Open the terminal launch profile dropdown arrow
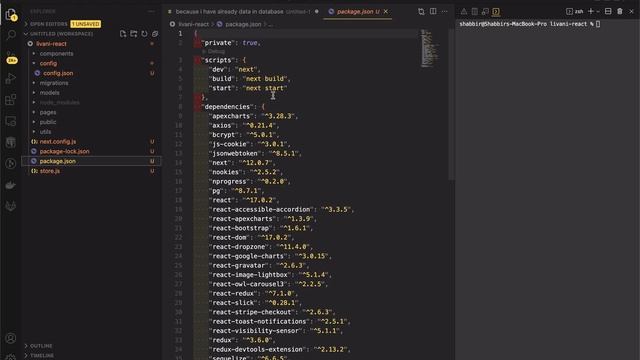Screen dimensions: 640x360 tap(598, 11)
